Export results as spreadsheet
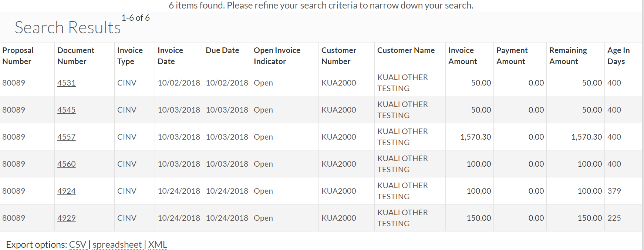The height and width of the screenshot is (250, 644). [x=117, y=245]
